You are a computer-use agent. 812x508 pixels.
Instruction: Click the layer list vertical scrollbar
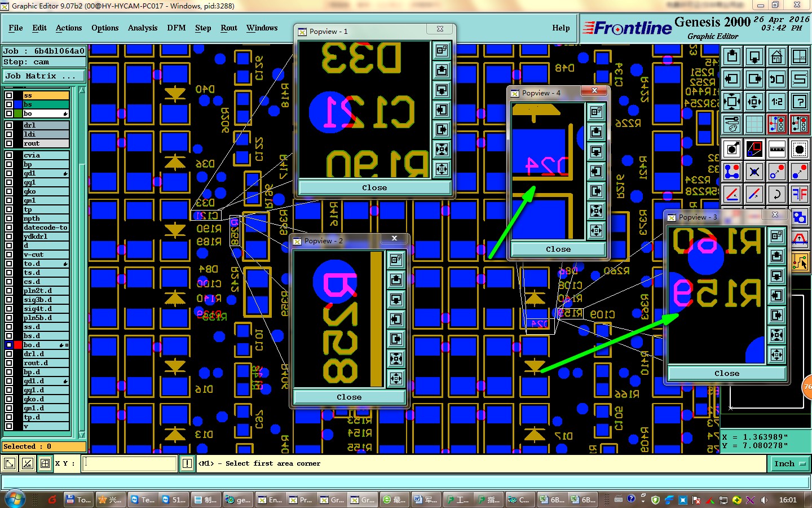pos(82,262)
